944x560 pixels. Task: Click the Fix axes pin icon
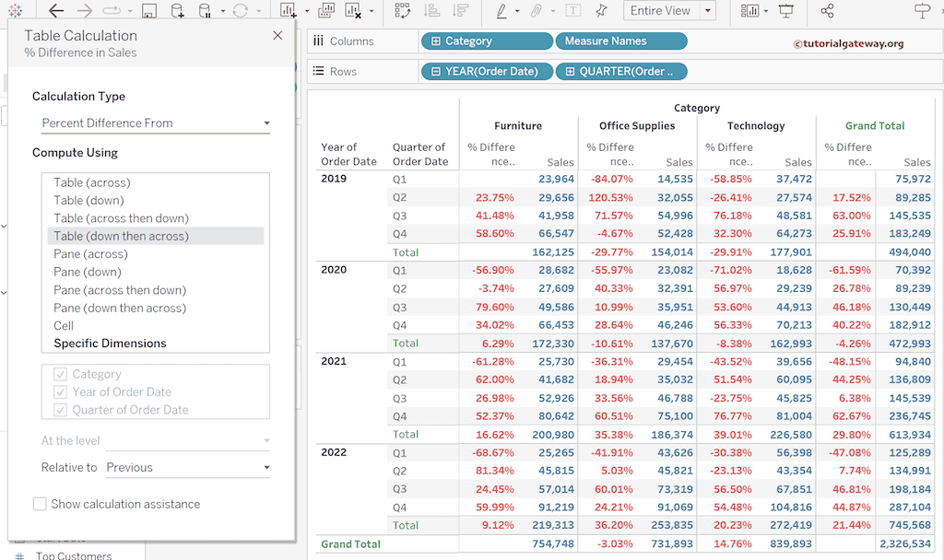click(x=601, y=11)
